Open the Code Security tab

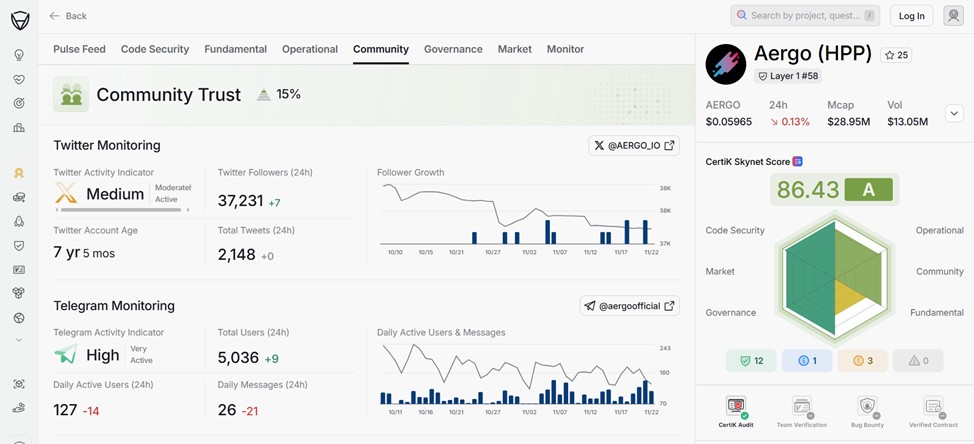pyautogui.click(x=155, y=49)
